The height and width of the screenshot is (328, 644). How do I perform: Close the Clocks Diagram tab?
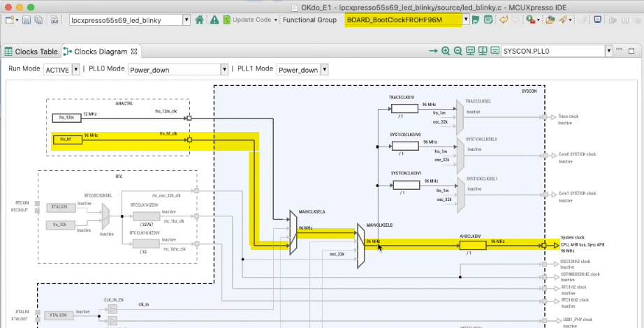pos(135,52)
